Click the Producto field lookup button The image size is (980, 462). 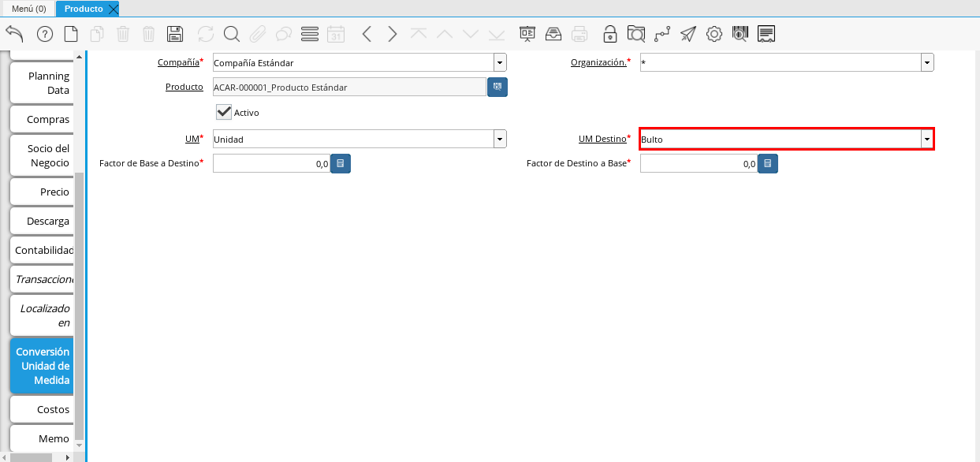click(x=497, y=87)
